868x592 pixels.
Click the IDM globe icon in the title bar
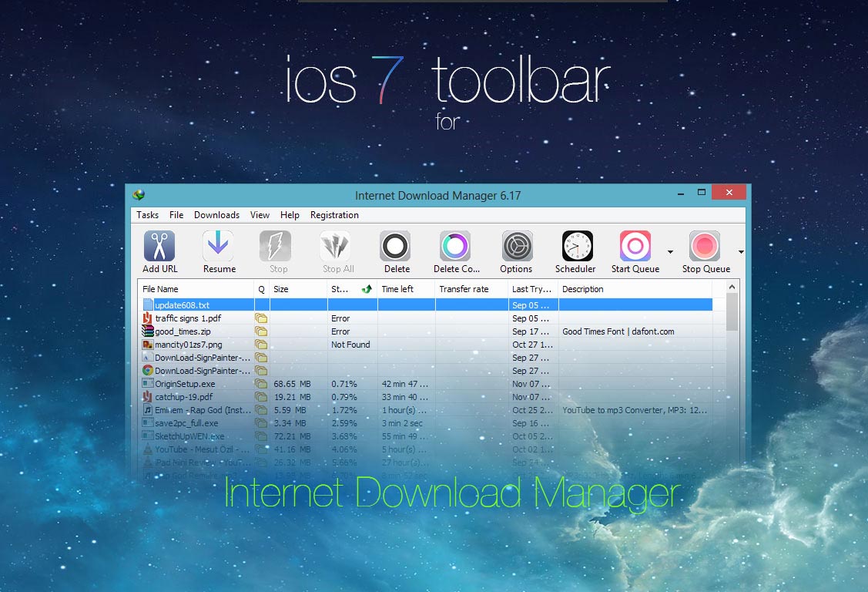pos(139,196)
